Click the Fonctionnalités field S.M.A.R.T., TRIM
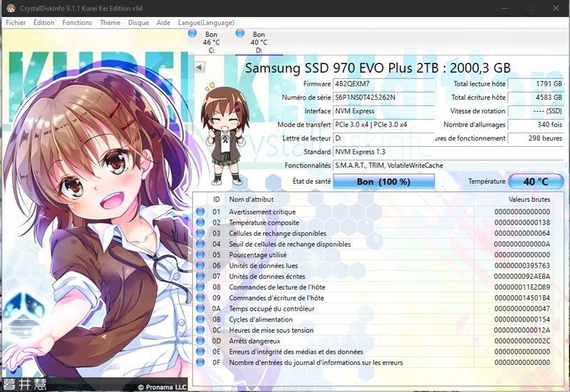This screenshot has height=392, width=570. point(448,165)
